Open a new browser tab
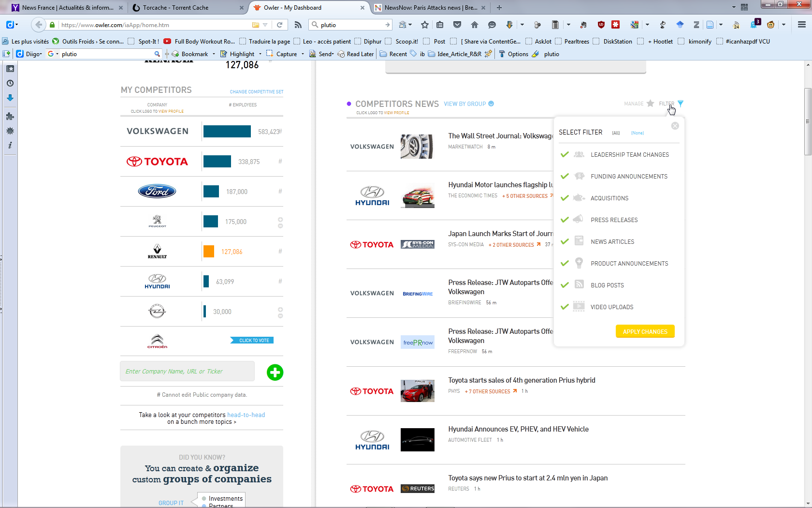The height and width of the screenshot is (508, 812). (499, 8)
